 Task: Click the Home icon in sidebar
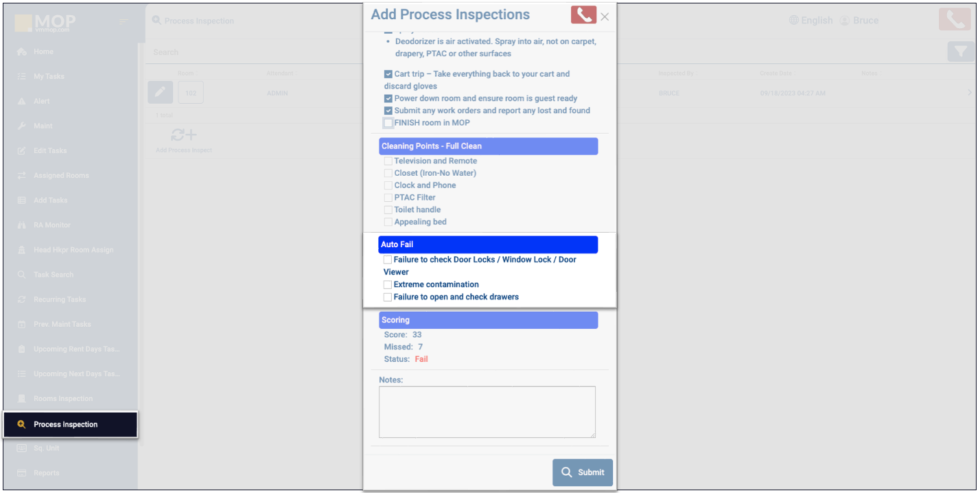pos(21,52)
